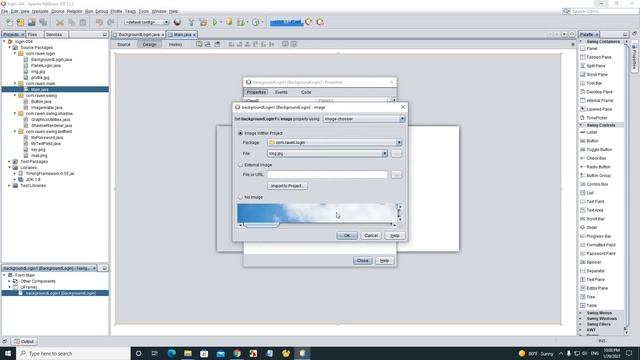Click Close in the Properties window

pos(362,260)
